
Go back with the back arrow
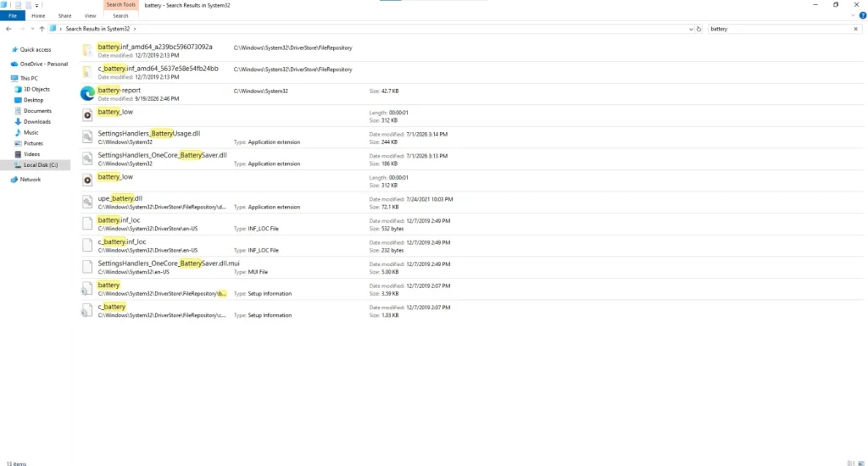(x=8, y=29)
